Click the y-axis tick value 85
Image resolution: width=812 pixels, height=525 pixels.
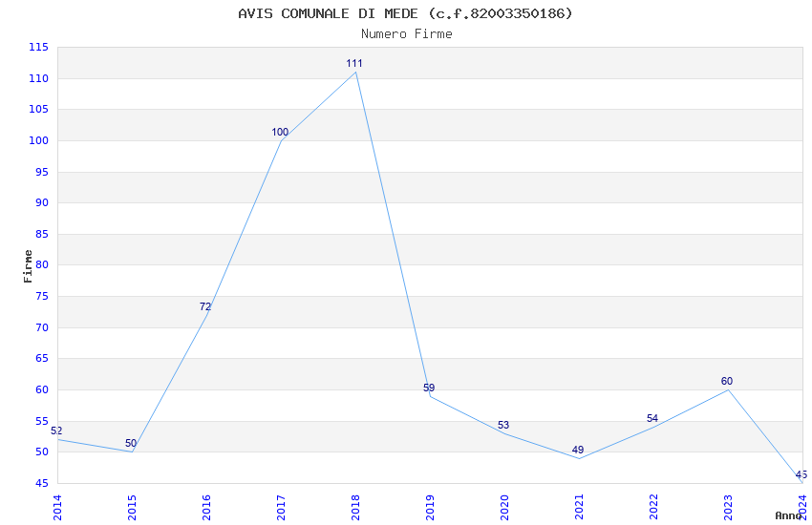pos(42,234)
